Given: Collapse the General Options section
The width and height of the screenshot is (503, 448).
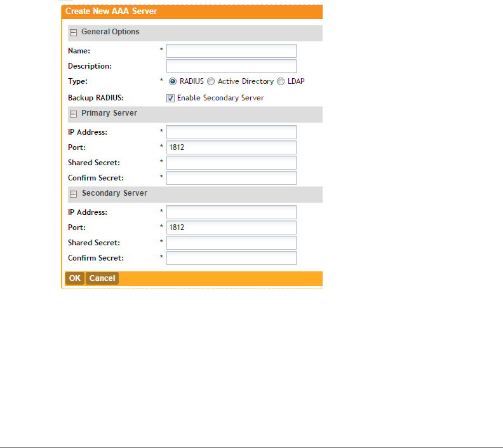Looking at the screenshot, I should pyautogui.click(x=73, y=32).
